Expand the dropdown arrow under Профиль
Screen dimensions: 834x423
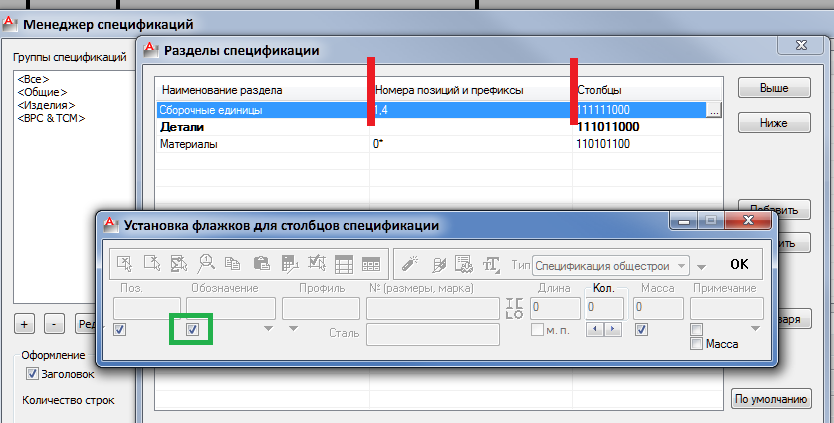coord(293,329)
